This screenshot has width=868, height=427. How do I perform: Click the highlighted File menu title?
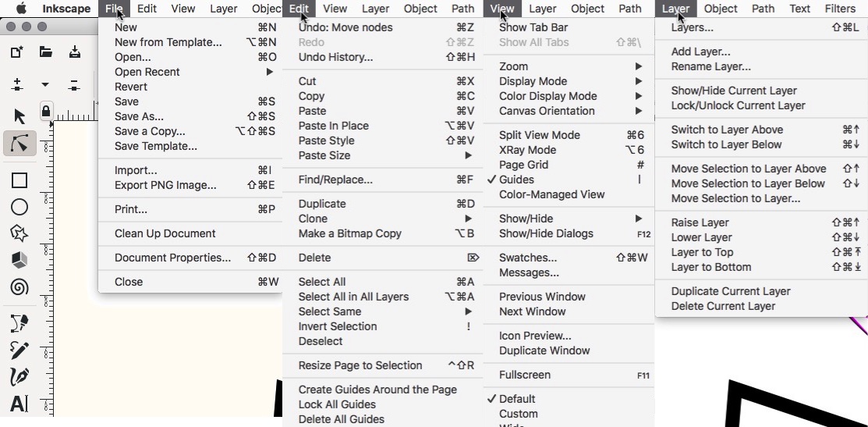114,9
